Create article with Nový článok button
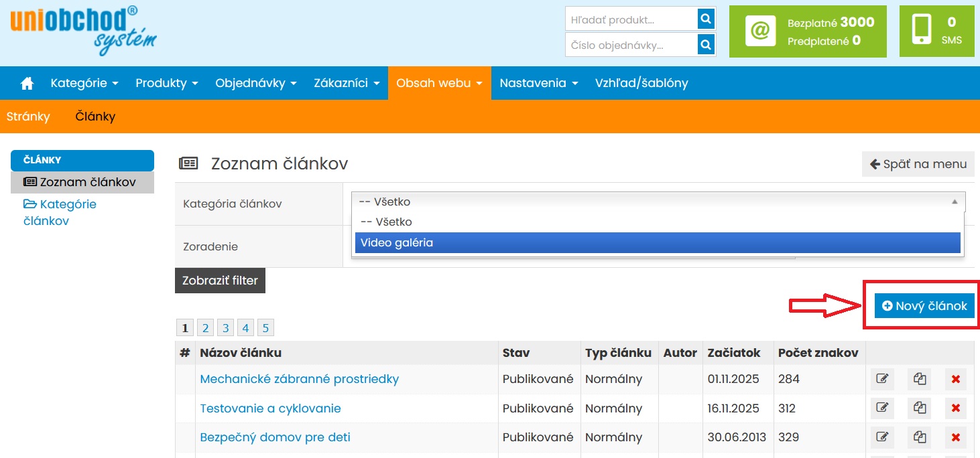The image size is (980, 458). (x=924, y=306)
